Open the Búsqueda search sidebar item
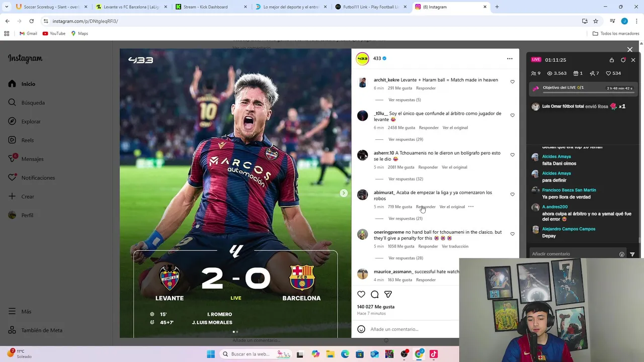 26,103
